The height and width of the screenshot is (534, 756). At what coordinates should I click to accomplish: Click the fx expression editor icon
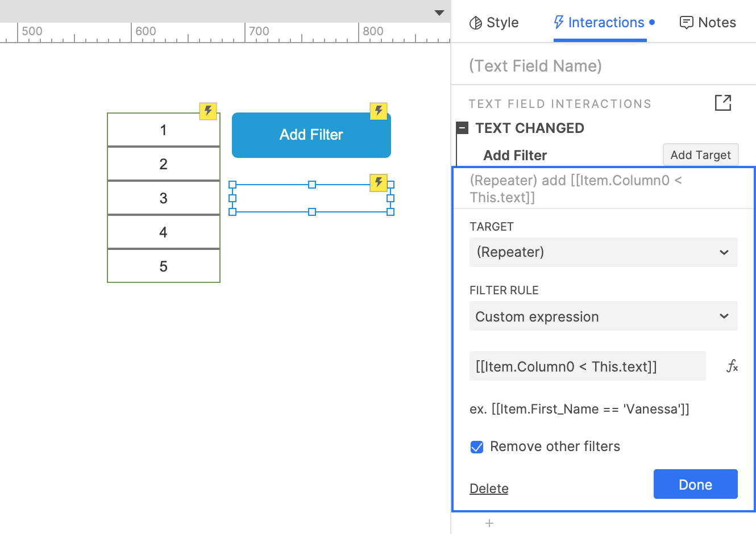click(732, 366)
